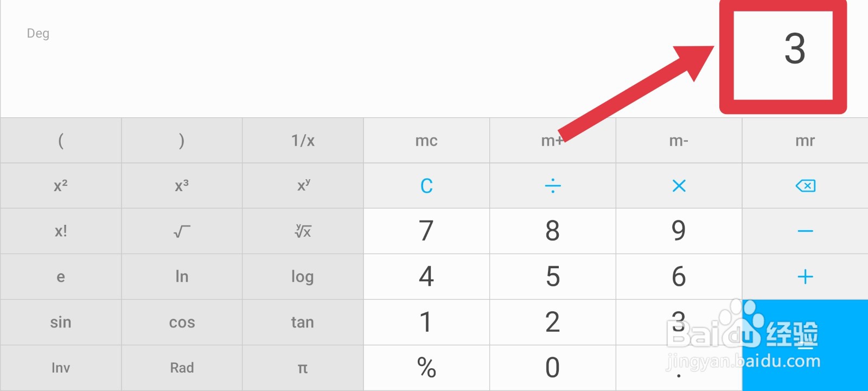This screenshot has width=868, height=391.
Task: Tap the factorial x! key
Action: coord(61,231)
